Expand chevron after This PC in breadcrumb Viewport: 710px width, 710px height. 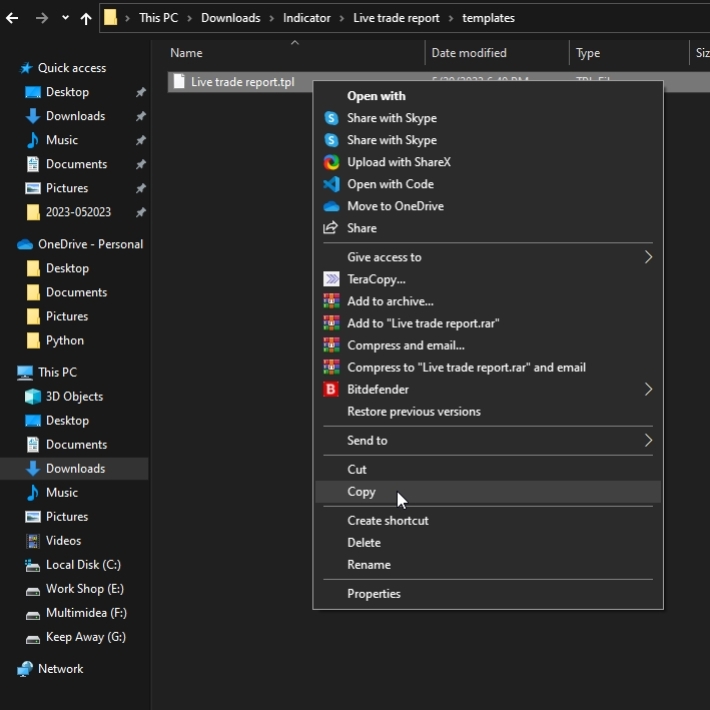point(190,18)
